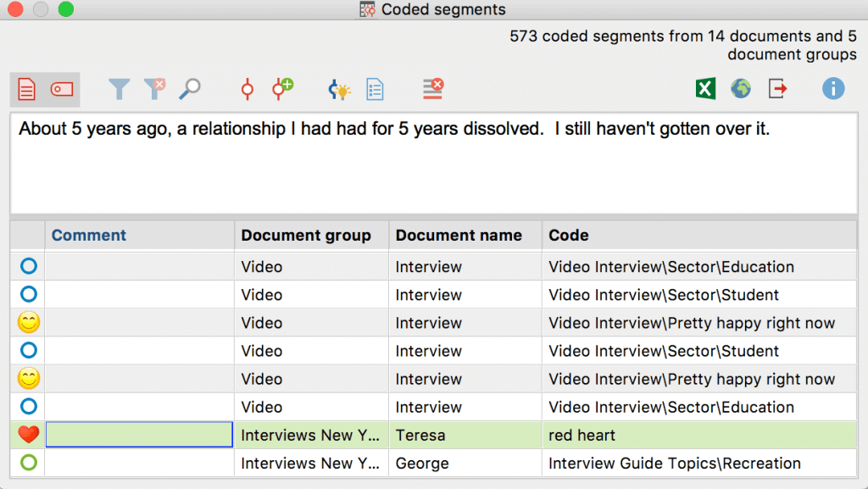The height and width of the screenshot is (489, 868).
Task: Sort by the Comment column header
Action: coord(140,235)
